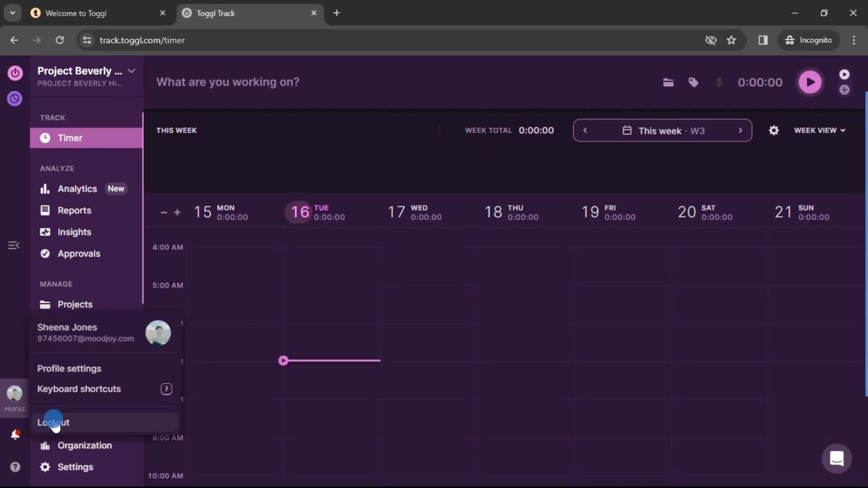
Task: Select Friday 19 day header
Action: click(x=608, y=212)
